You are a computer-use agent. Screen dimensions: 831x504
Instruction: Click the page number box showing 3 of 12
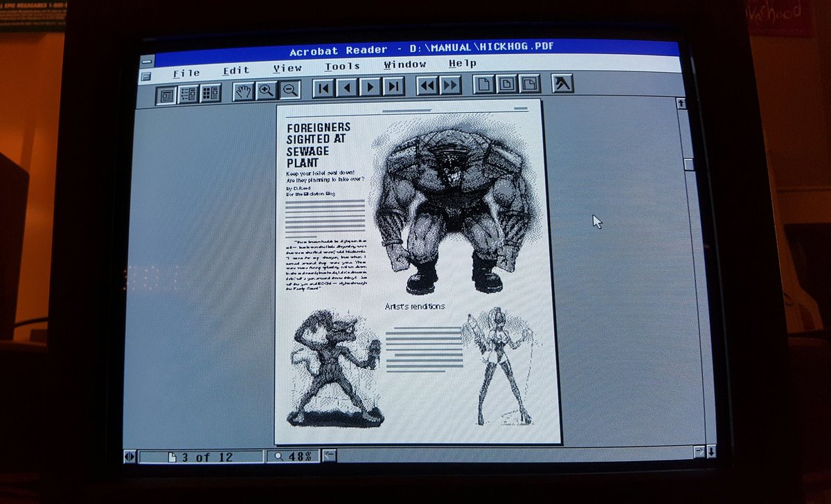tap(201, 457)
